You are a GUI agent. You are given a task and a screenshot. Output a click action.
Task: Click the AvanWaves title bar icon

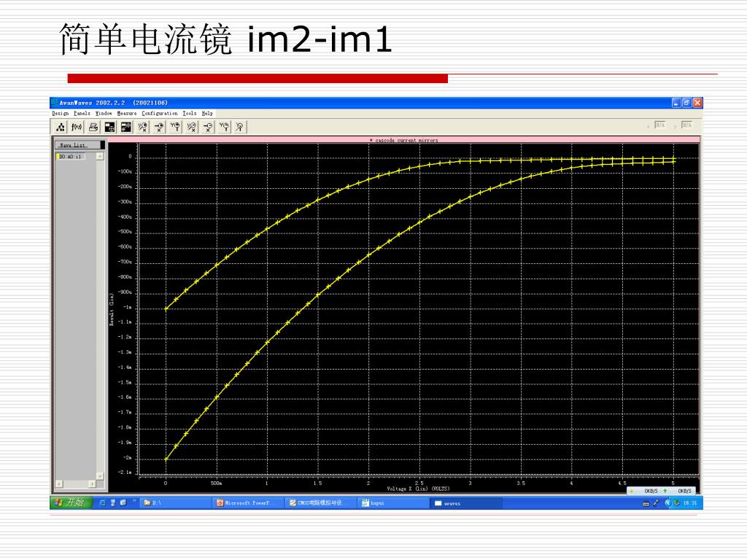(x=54, y=102)
